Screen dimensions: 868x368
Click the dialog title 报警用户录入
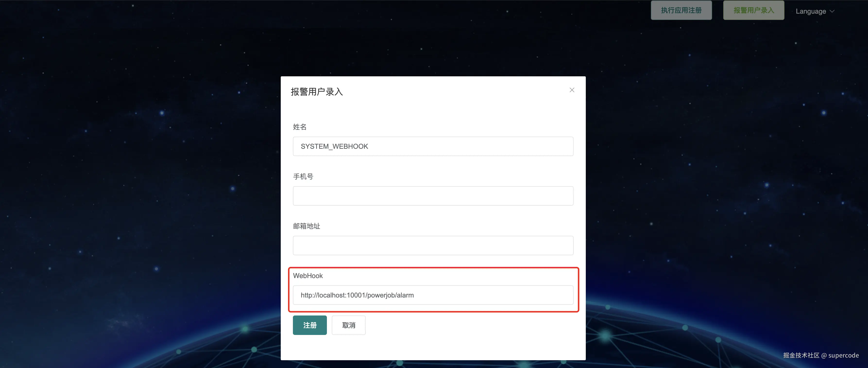pos(316,92)
